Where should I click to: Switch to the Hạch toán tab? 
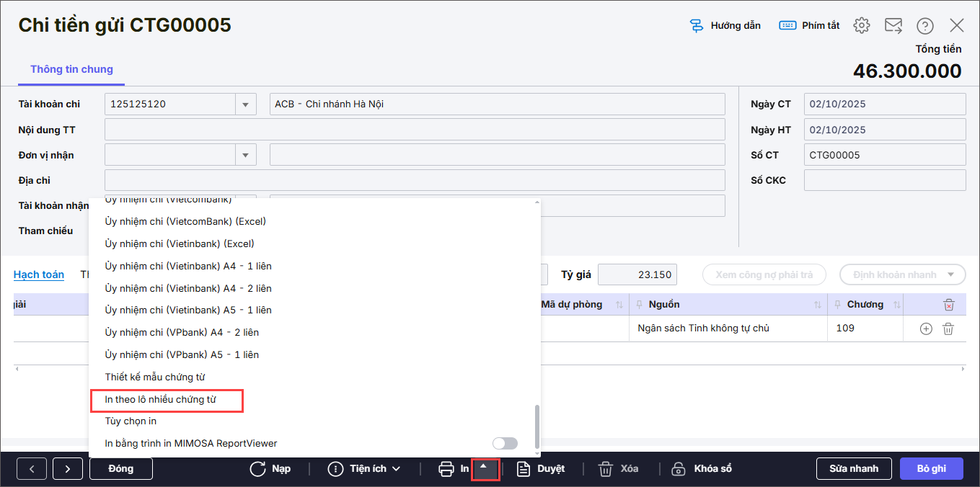pos(39,274)
